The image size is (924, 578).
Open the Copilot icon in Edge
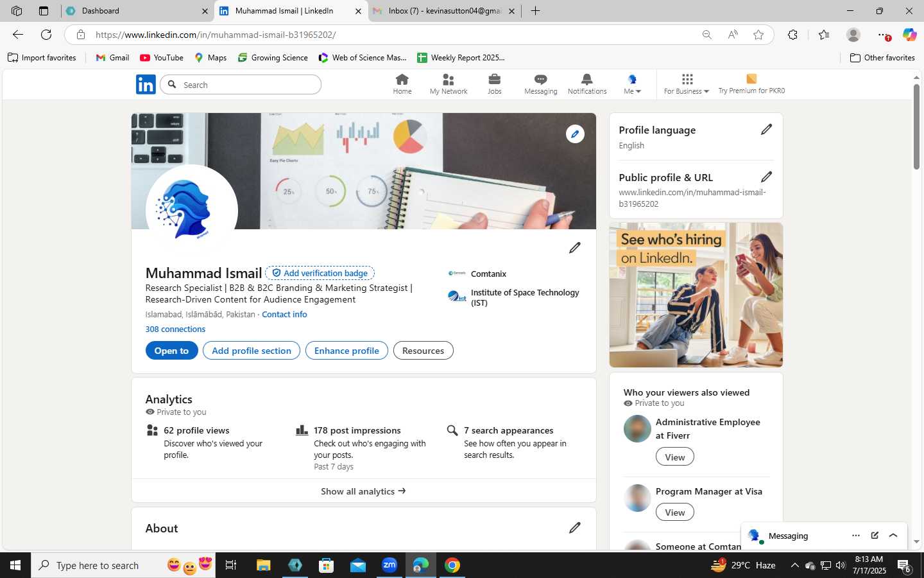point(909,35)
